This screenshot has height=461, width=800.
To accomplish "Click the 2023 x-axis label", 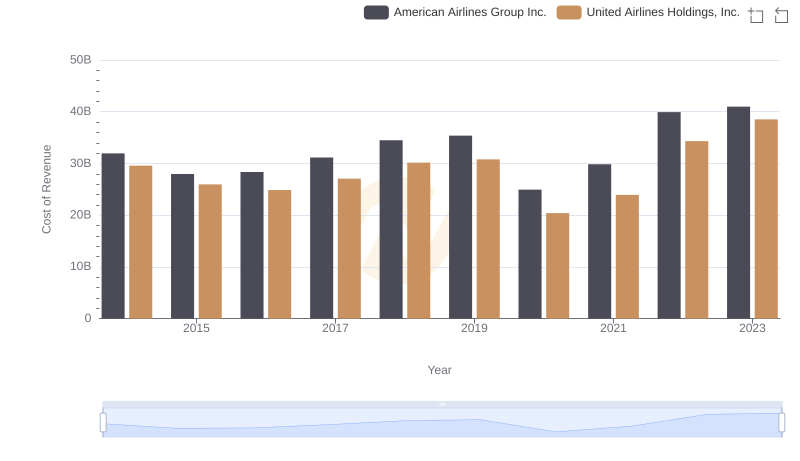I will (x=753, y=328).
